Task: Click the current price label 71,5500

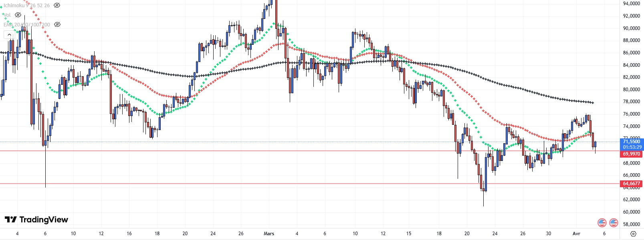Action: pos(632,141)
